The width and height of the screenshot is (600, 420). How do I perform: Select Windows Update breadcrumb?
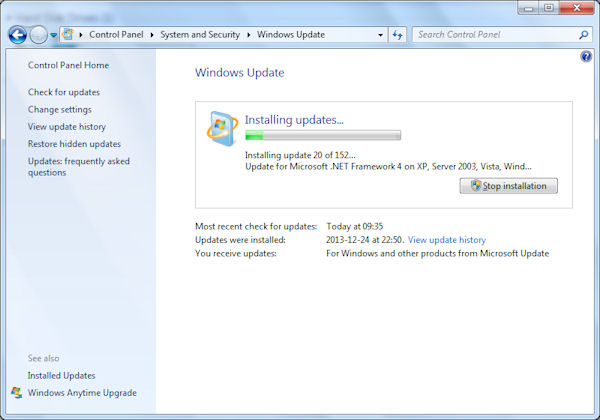(x=291, y=35)
